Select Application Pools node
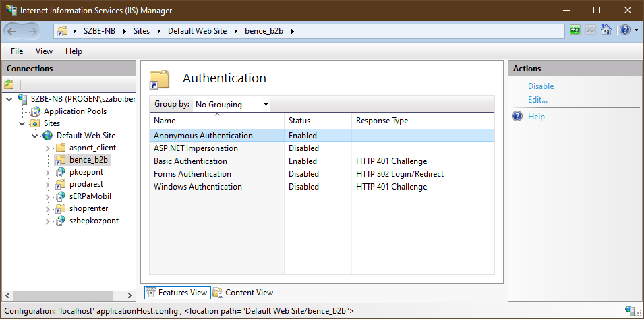644x319 pixels. (75, 111)
